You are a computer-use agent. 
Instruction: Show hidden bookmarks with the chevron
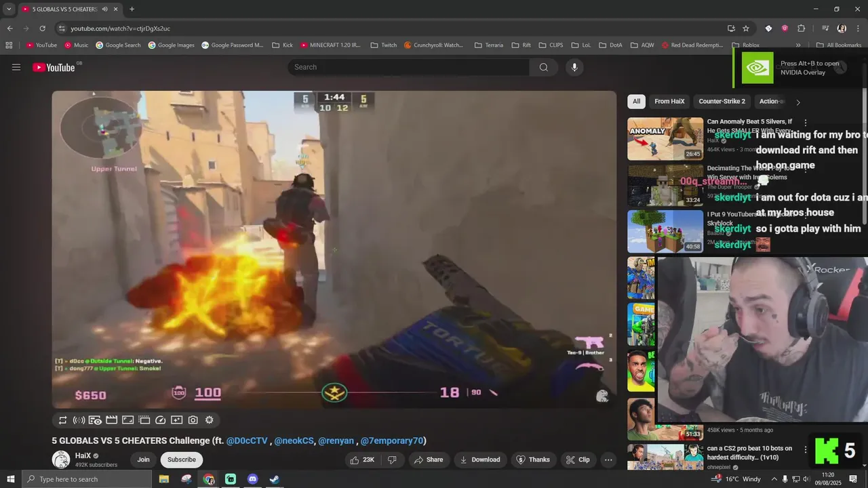point(798,45)
